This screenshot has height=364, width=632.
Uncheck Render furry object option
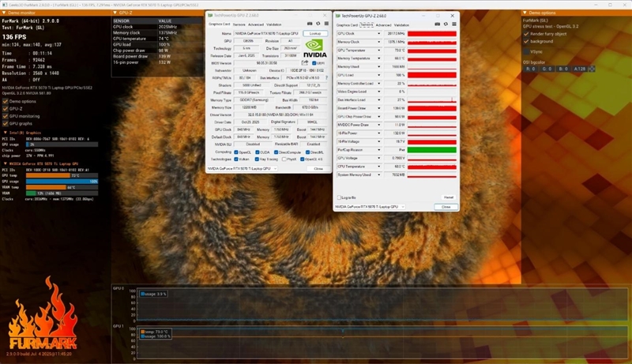click(x=528, y=34)
